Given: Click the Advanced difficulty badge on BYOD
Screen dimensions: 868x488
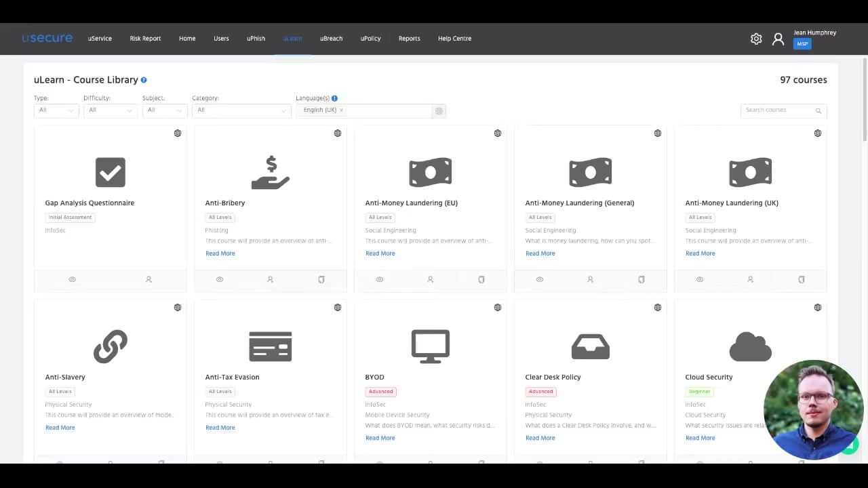Looking at the screenshot, I should tap(380, 391).
